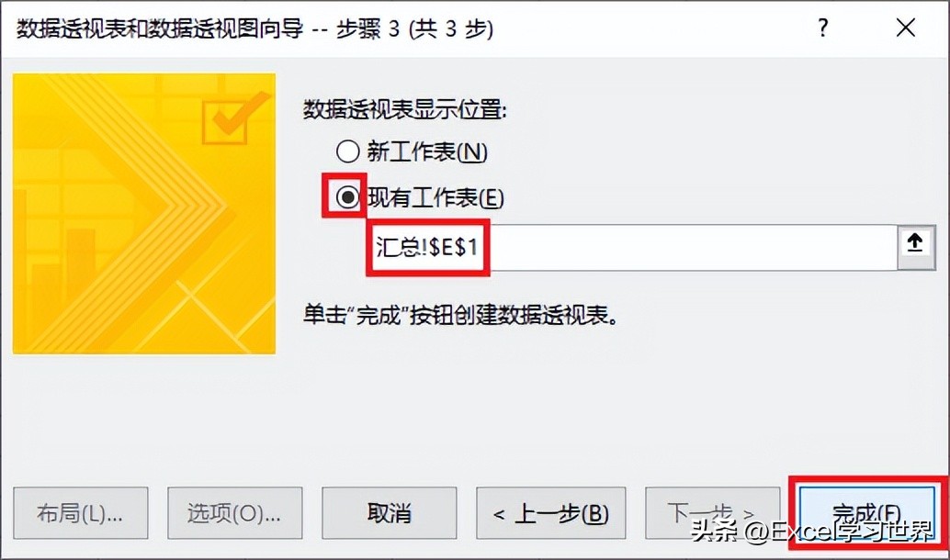
Task: Select the 现有工作表(E) radio button
Action: tap(348, 197)
